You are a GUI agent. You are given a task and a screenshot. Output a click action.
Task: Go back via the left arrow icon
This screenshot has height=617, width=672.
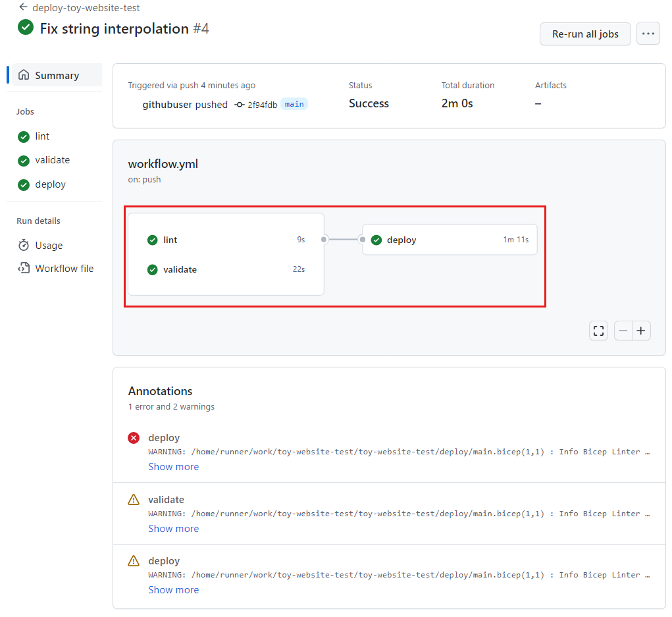pos(23,7)
